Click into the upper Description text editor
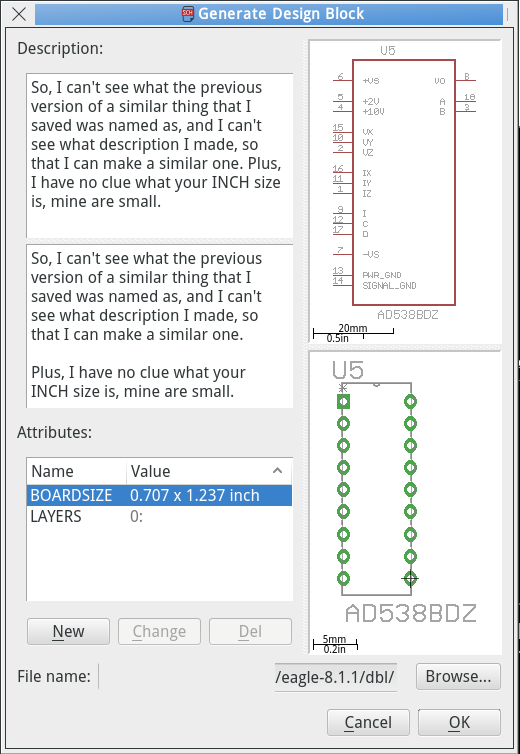The image size is (520, 754). [x=160, y=155]
